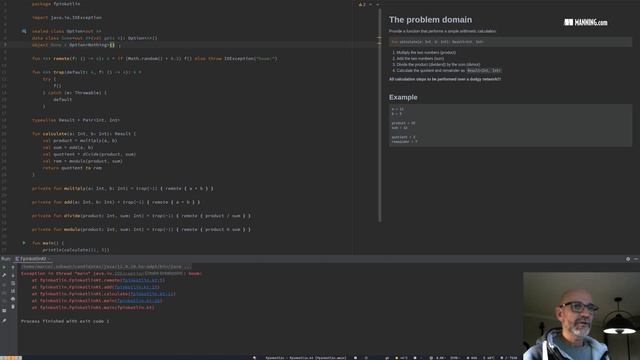Click 'fun calculate' declaration line
Viewport: 640px width, 360px height.
[84, 133]
